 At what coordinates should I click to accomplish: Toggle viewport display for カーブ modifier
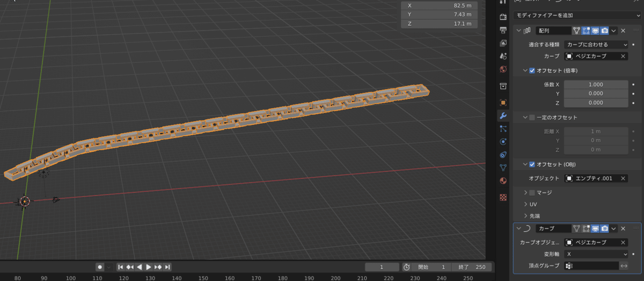(595, 228)
